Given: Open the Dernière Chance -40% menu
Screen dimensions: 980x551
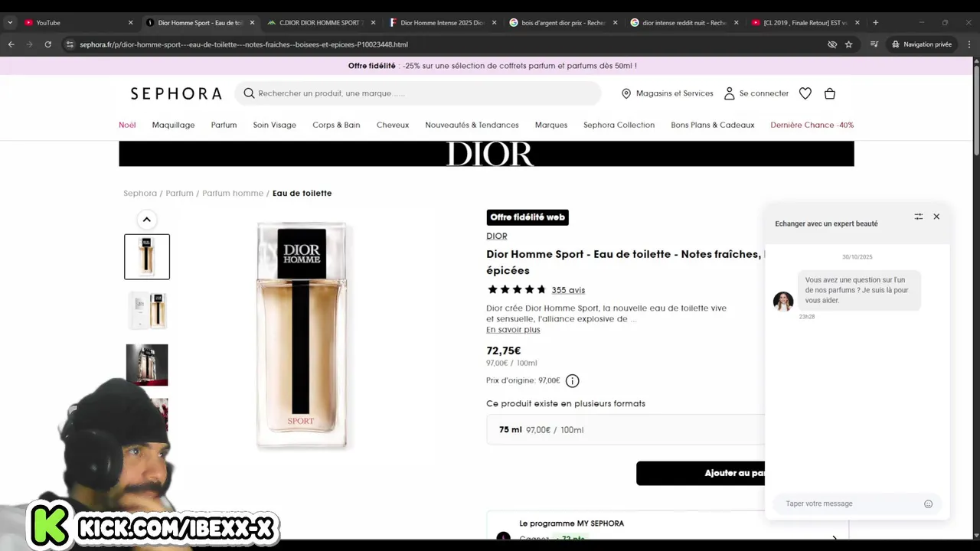Looking at the screenshot, I should pyautogui.click(x=812, y=125).
